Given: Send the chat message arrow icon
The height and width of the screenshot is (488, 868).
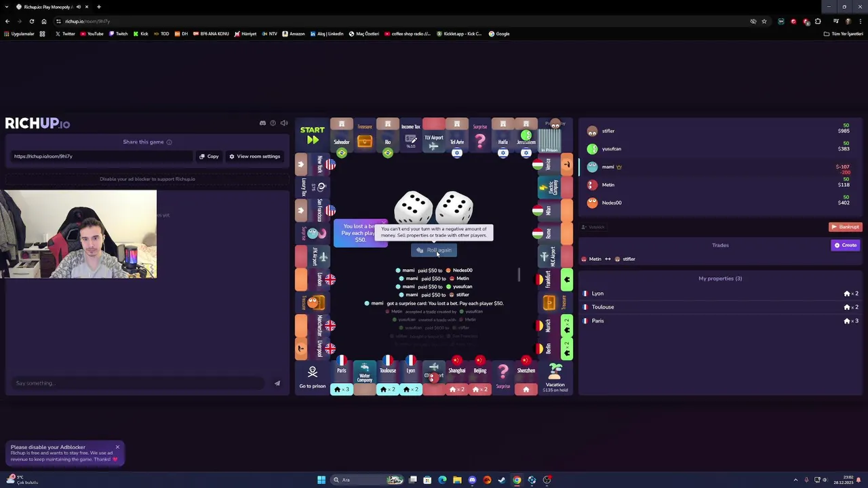Looking at the screenshot, I should [277, 384].
